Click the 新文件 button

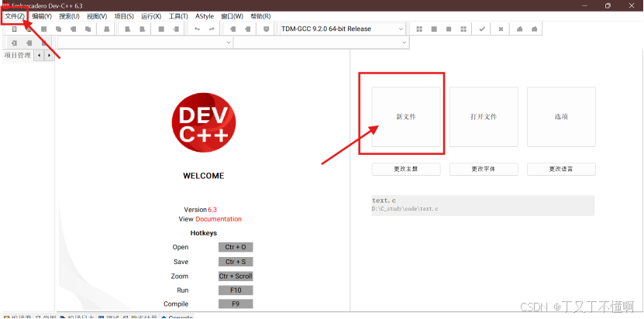point(406,117)
